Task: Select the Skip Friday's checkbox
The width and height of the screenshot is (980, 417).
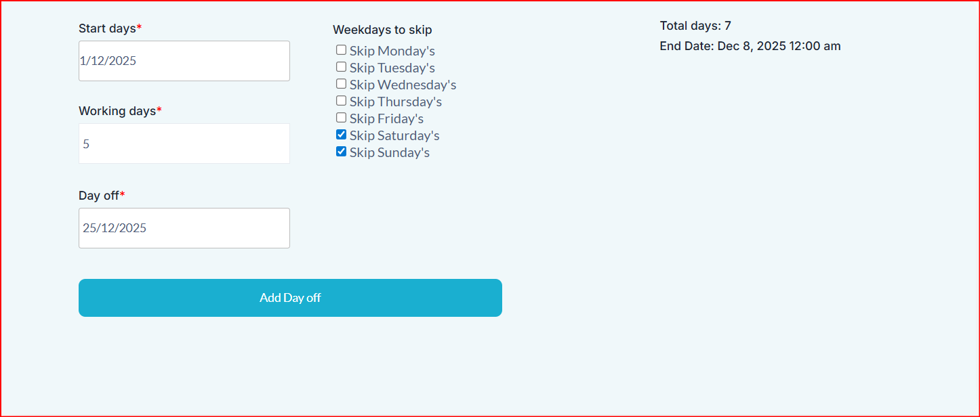Action: [342, 118]
